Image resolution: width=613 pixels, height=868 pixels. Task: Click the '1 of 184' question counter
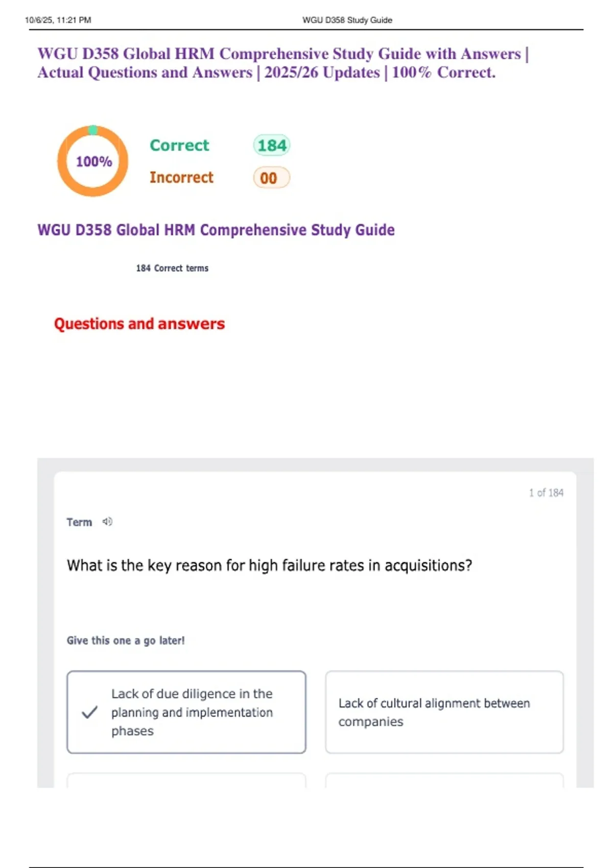pos(546,493)
